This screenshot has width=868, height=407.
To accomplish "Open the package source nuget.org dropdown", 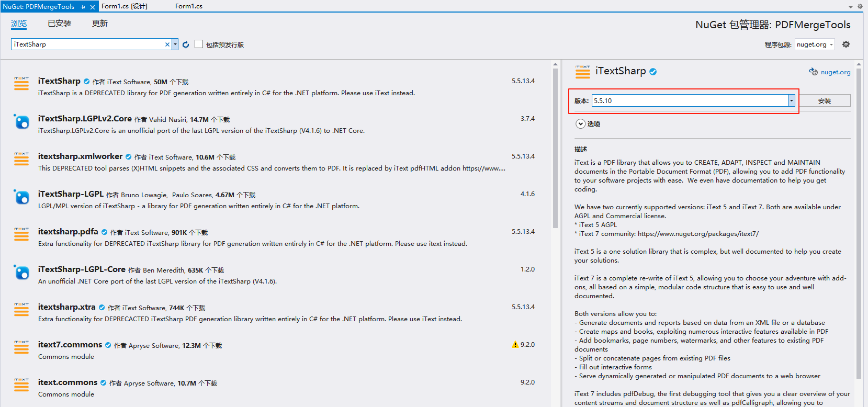I will pyautogui.click(x=815, y=44).
